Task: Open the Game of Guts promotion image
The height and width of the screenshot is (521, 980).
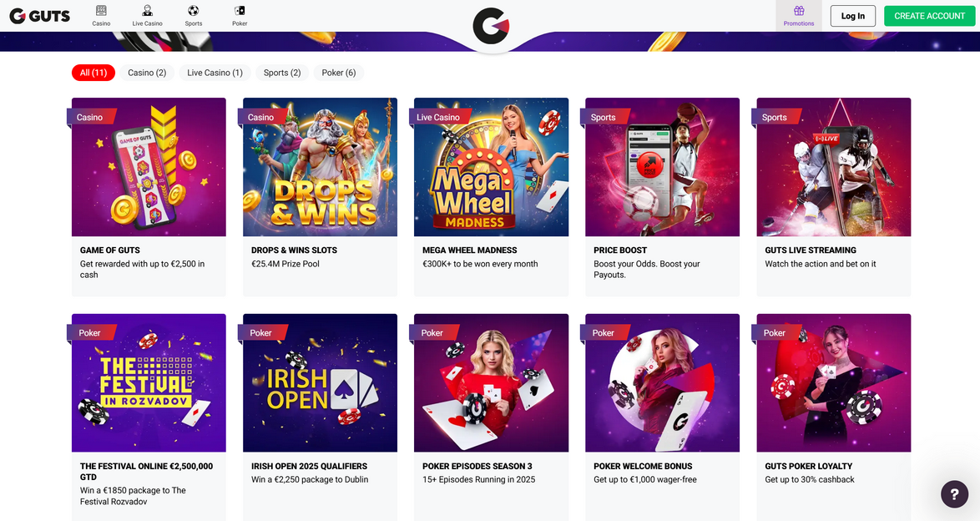Action: tap(149, 167)
